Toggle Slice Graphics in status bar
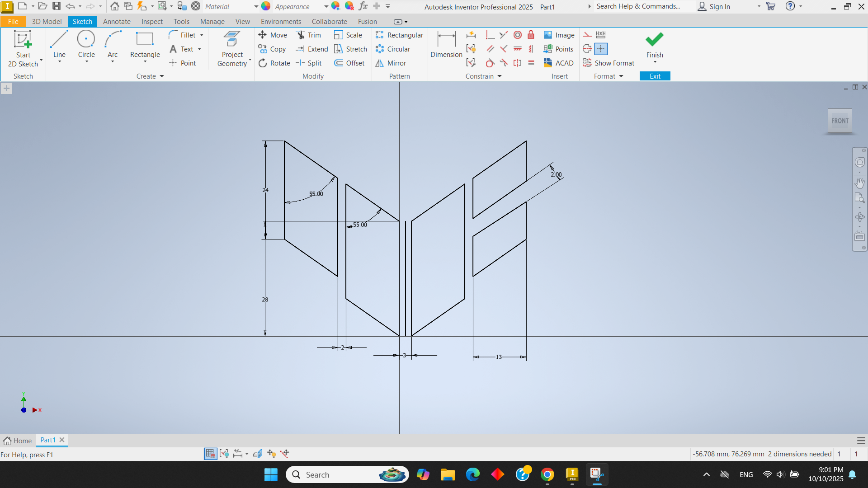Screen dimensions: 868x488 [x=258, y=454]
